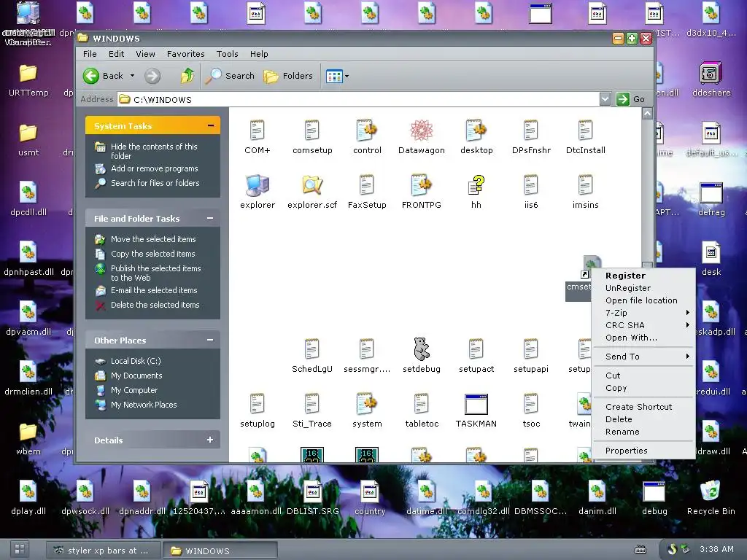Select the SchedLgU file icon
The image size is (747, 560).
coord(312,355)
